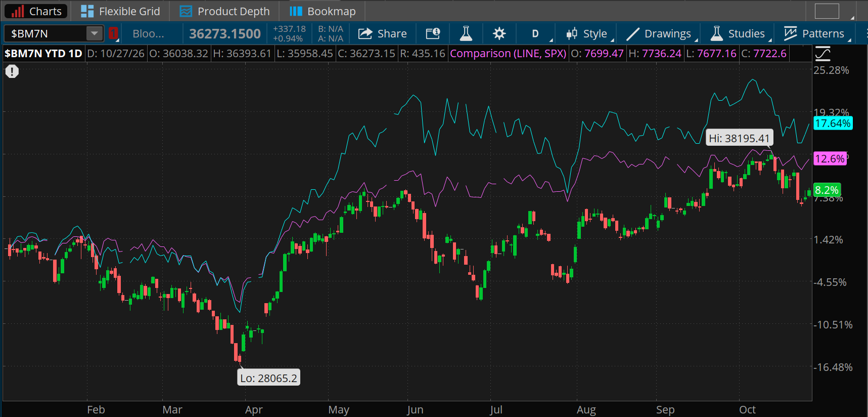Screen dimensions: 868x417
Task: Click the Bookmap tab icon
Action: coord(296,11)
